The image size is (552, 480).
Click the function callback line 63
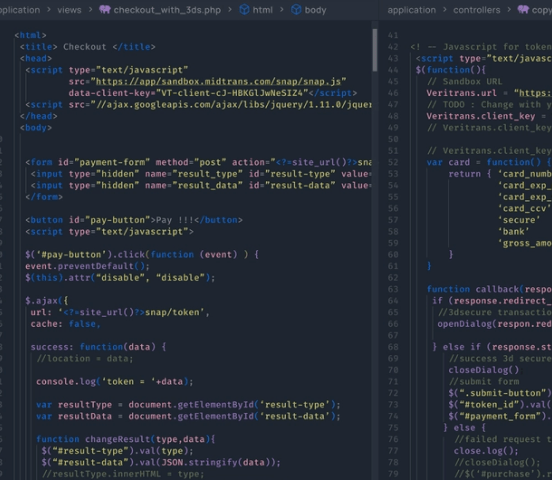coord(489,289)
